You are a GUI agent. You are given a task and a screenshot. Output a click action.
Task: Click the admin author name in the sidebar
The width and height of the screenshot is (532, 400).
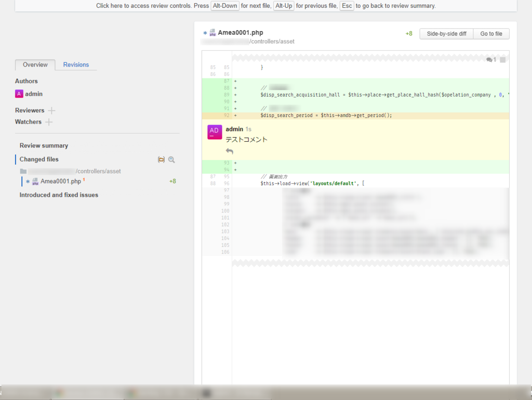coord(34,94)
